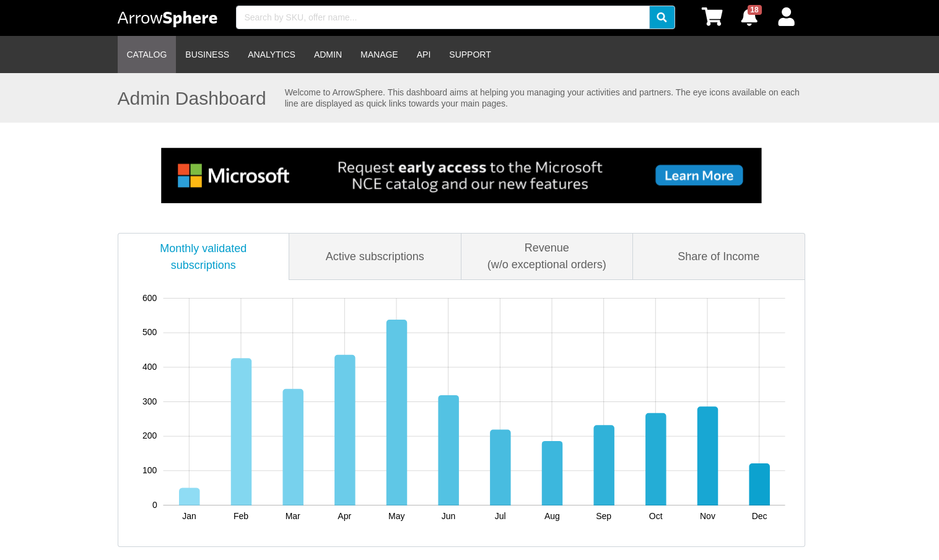Open the ADMIN menu
Viewport: 939px width, 560px height.
click(x=328, y=55)
